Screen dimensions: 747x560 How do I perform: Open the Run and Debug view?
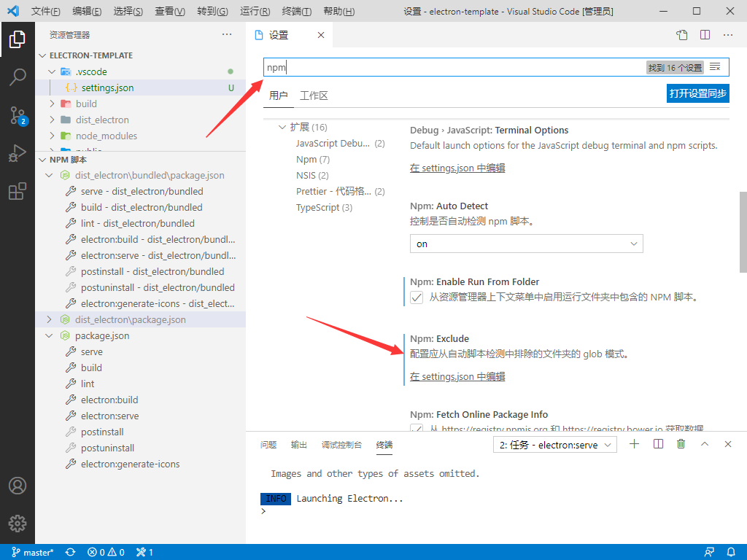pos(18,153)
